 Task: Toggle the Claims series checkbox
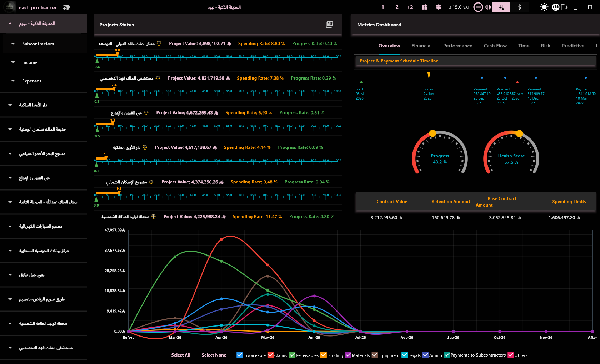pyautogui.click(x=271, y=355)
